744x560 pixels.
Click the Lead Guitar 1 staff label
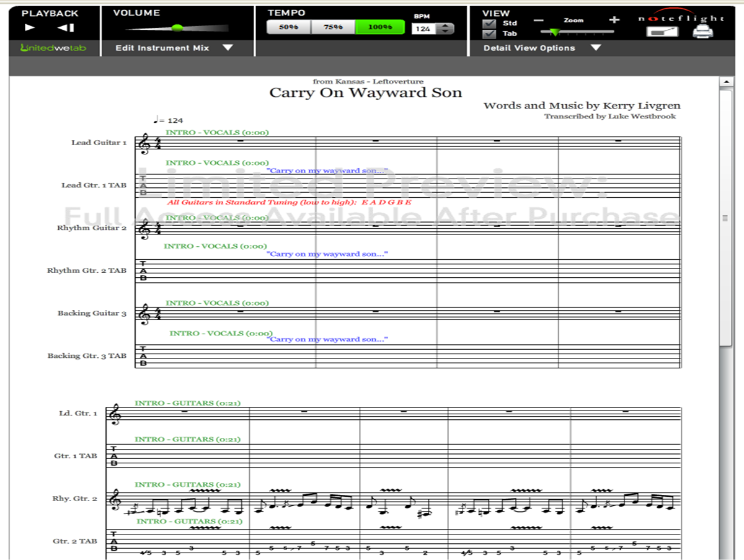point(99,143)
